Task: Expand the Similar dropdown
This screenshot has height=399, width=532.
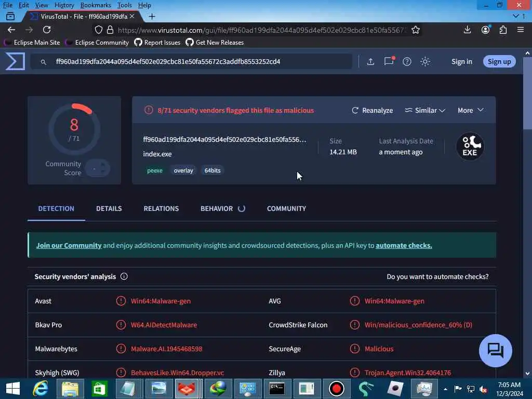Action: 425,110
